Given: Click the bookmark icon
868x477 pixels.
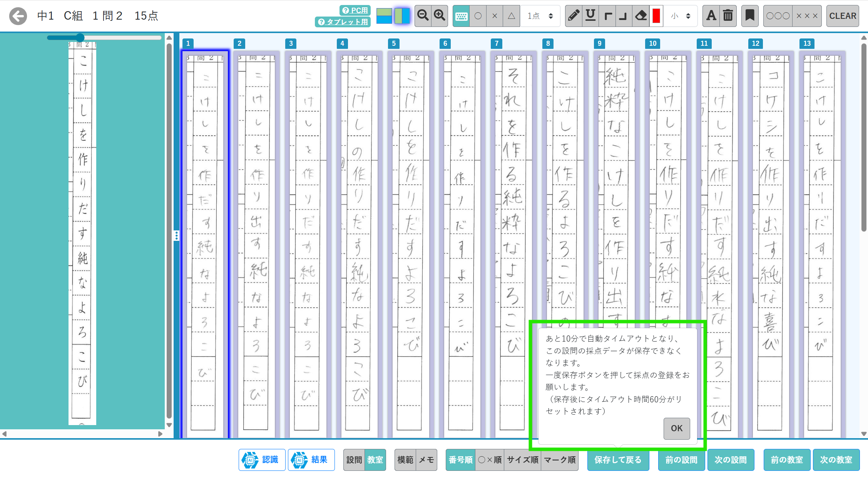Looking at the screenshot, I should coord(750,16).
